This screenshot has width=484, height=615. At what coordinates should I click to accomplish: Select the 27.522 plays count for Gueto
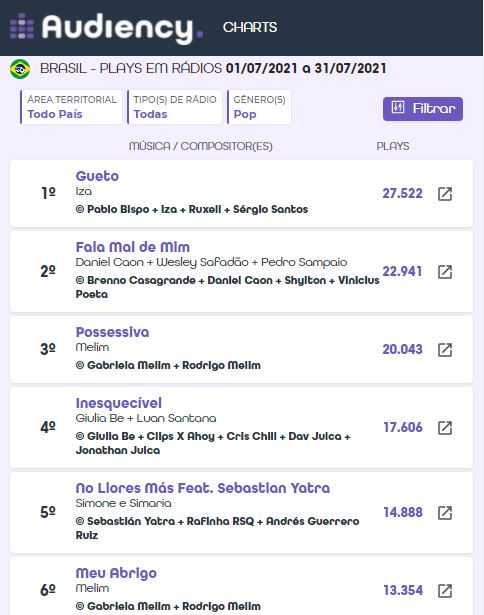pos(402,193)
